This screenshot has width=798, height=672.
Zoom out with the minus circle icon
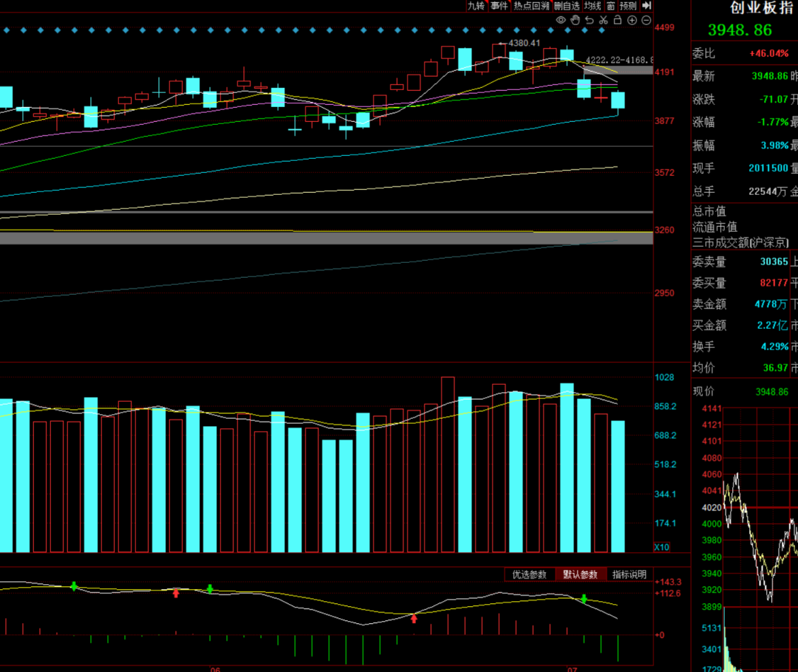click(647, 21)
